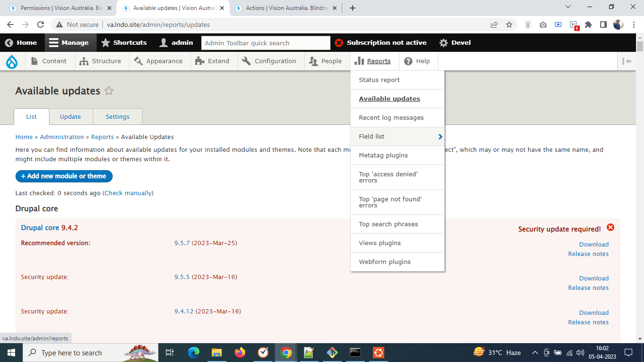
Task: Share this page via address bar icon
Action: point(494,25)
